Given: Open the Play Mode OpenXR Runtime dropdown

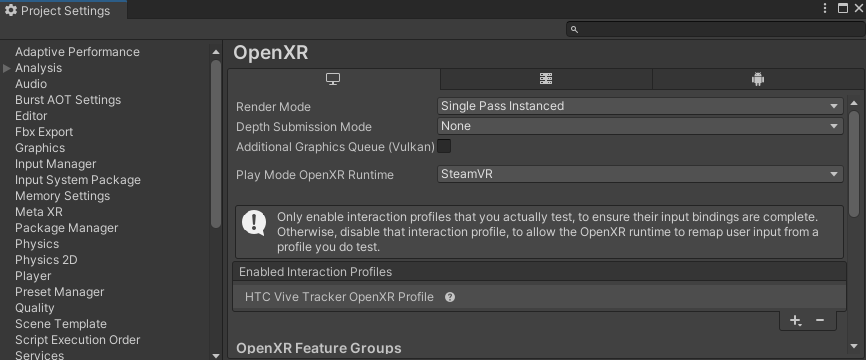Looking at the screenshot, I should point(640,174).
